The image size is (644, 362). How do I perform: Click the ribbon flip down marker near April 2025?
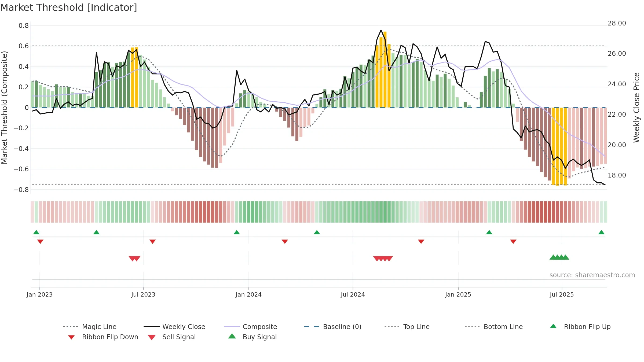tap(513, 242)
